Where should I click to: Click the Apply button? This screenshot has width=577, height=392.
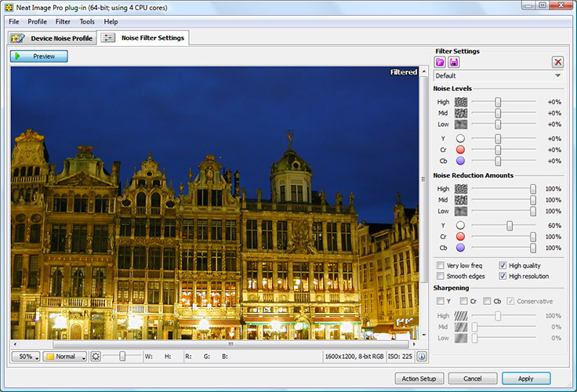click(x=526, y=379)
